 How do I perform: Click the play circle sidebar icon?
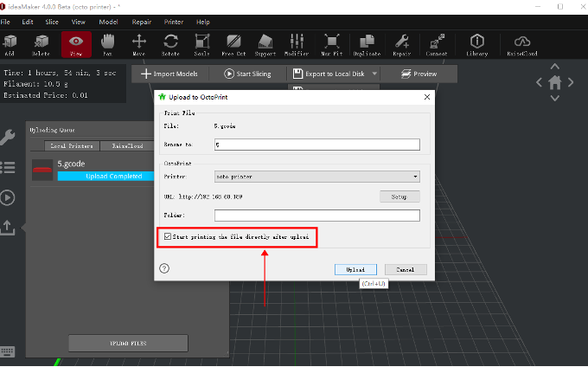[8, 197]
